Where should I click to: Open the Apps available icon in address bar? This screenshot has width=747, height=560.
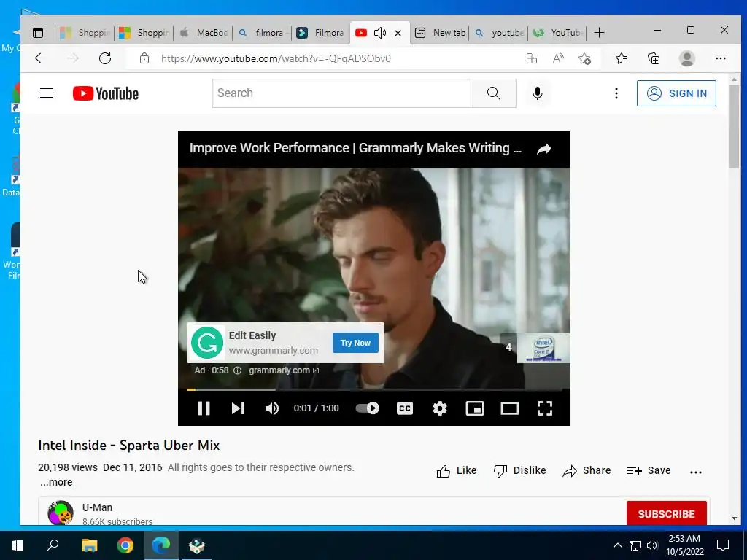532,58
